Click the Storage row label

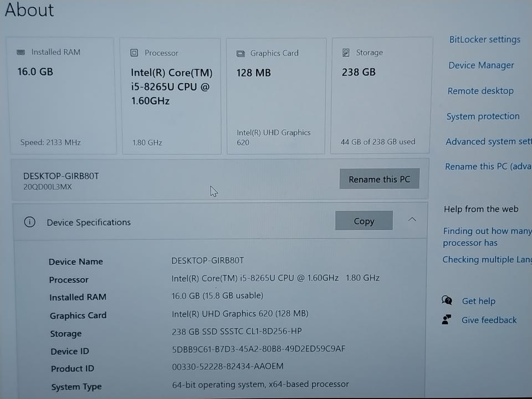coord(66,334)
